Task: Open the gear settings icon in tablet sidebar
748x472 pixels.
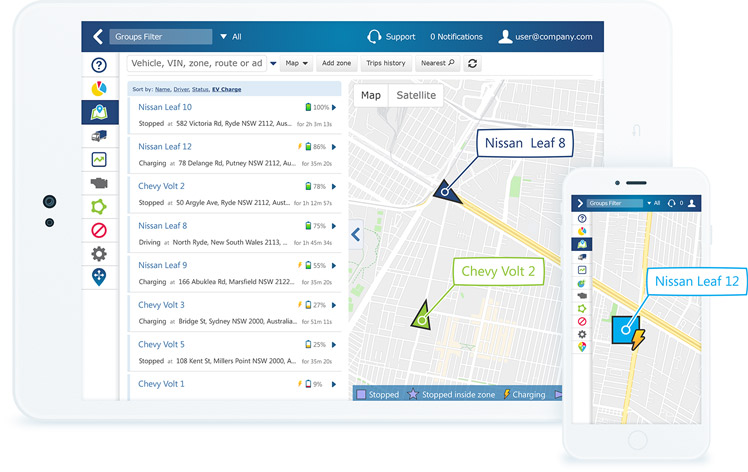Action: tap(99, 254)
